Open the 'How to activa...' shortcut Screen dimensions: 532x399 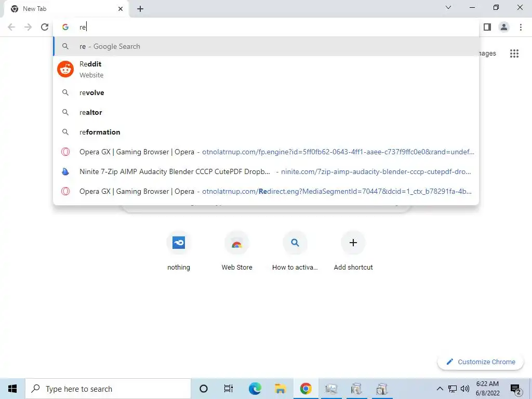point(295,250)
